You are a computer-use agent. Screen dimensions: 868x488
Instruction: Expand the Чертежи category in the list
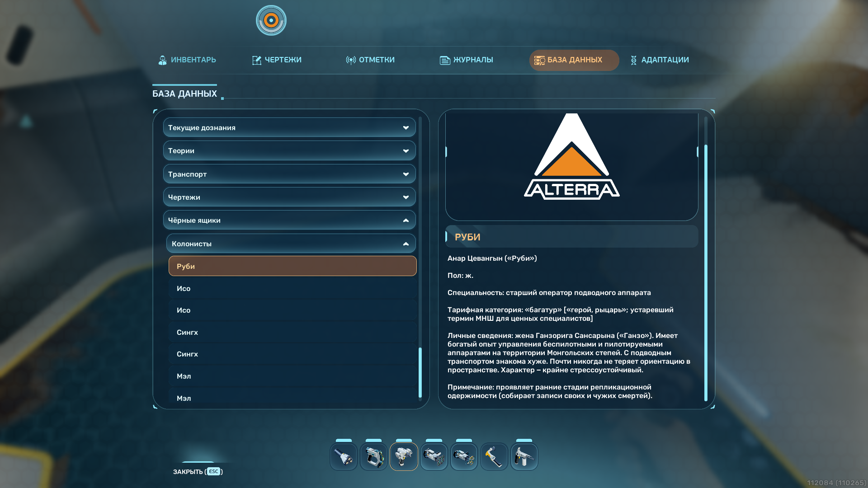[289, 197]
